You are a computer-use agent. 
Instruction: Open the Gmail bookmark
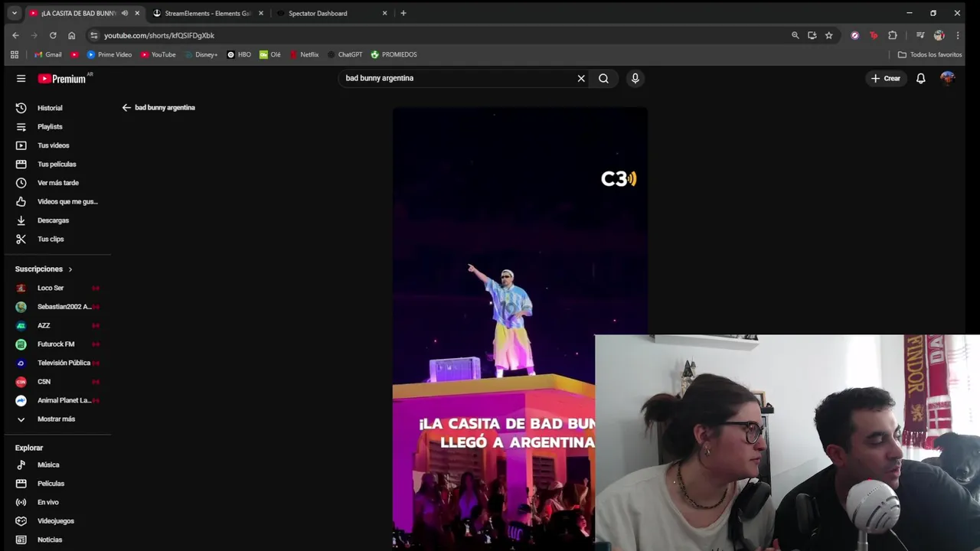point(47,54)
